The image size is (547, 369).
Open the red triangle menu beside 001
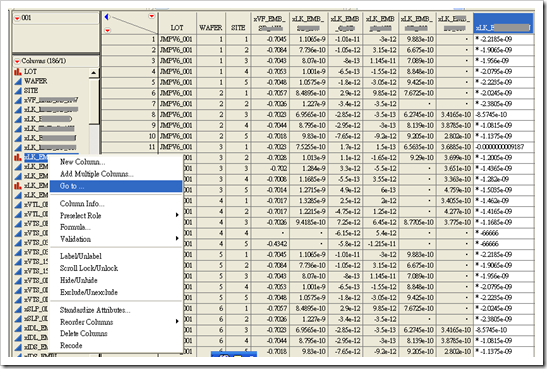(17, 18)
